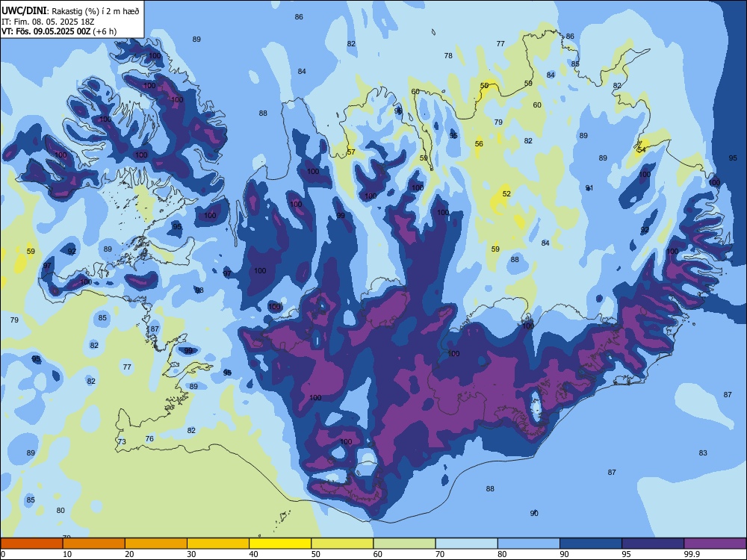Click the light green 60–70 legend swatch
This screenshot has height=560, width=747.
pos(404,544)
